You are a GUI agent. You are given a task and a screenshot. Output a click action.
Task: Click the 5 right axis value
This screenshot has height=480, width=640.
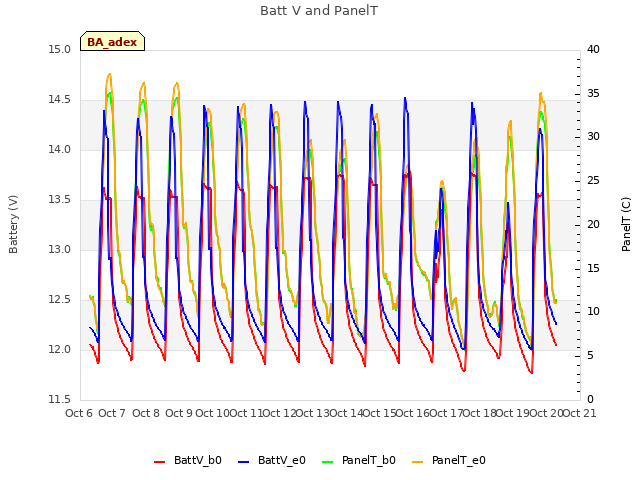(590, 356)
